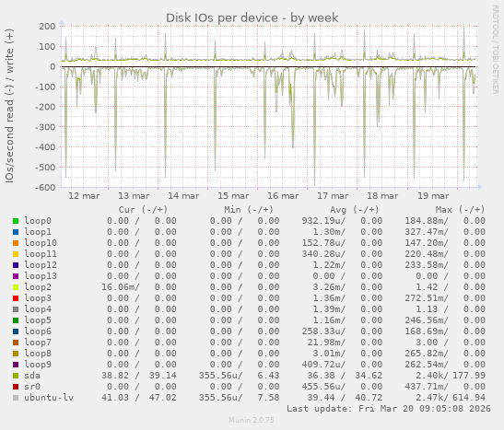The height and width of the screenshot is (430, 504).
Task: Click the Cur (-/+) column header
Action: tap(144, 210)
